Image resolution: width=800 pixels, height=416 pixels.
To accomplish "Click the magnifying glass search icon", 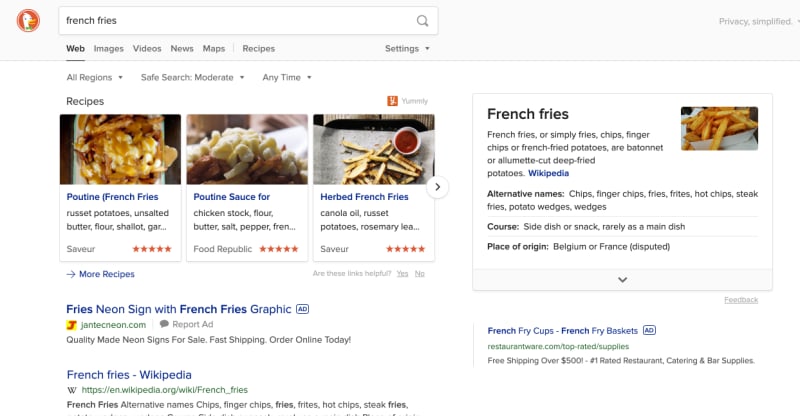I will 422,21.
